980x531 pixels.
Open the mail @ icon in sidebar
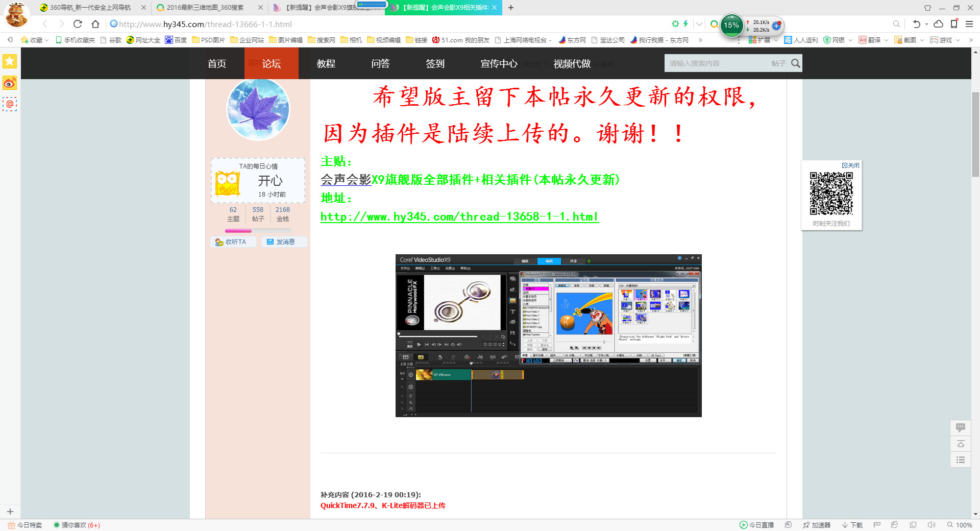tap(10, 104)
